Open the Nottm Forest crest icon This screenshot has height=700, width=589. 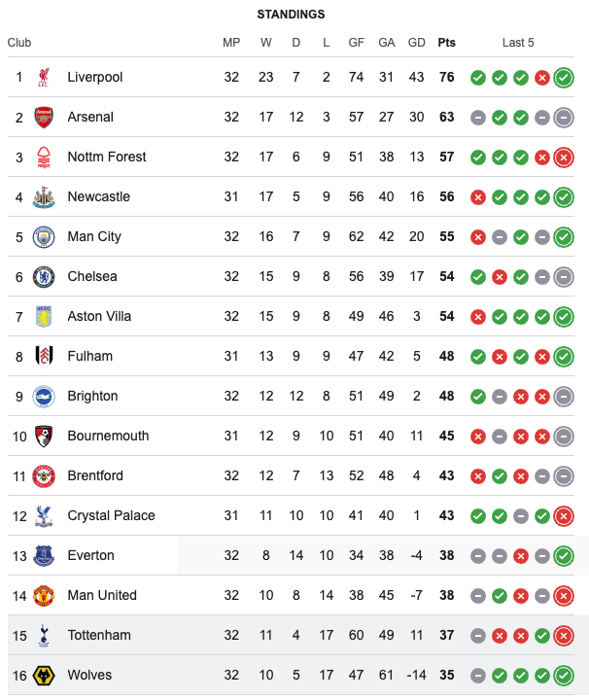(44, 157)
